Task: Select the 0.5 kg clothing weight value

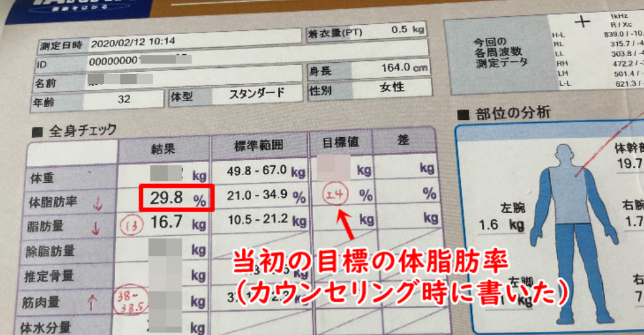Action: [407, 29]
